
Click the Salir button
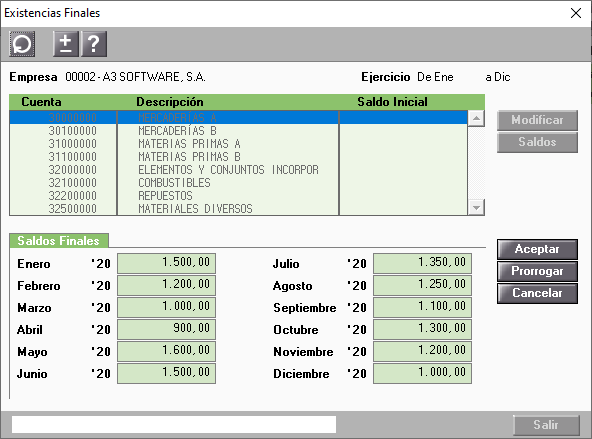coord(546,425)
